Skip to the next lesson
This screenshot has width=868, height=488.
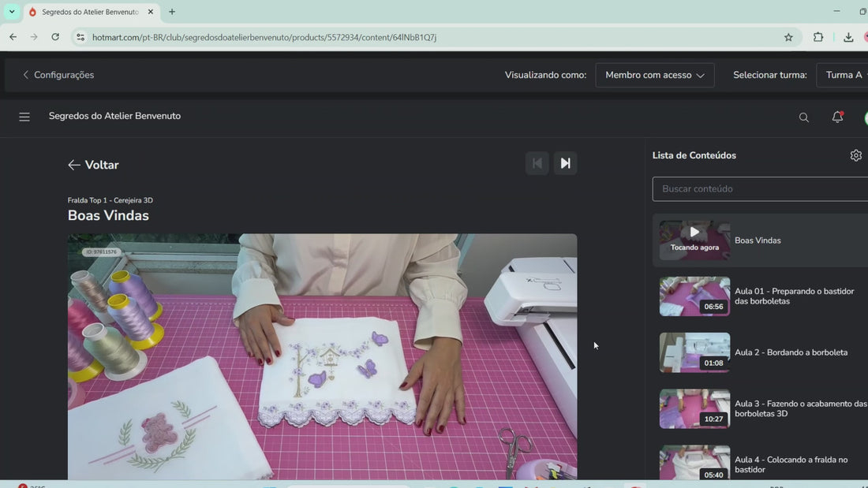[565, 163]
